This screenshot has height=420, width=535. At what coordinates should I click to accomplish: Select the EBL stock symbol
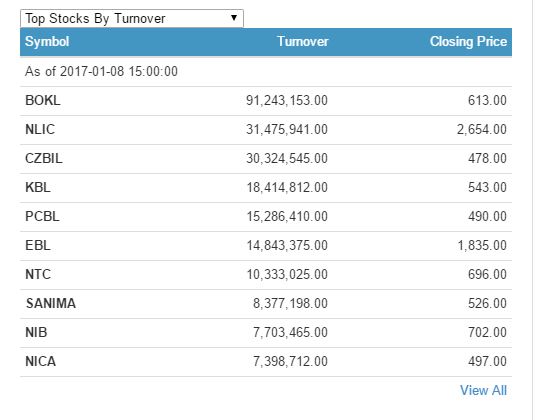(x=38, y=245)
